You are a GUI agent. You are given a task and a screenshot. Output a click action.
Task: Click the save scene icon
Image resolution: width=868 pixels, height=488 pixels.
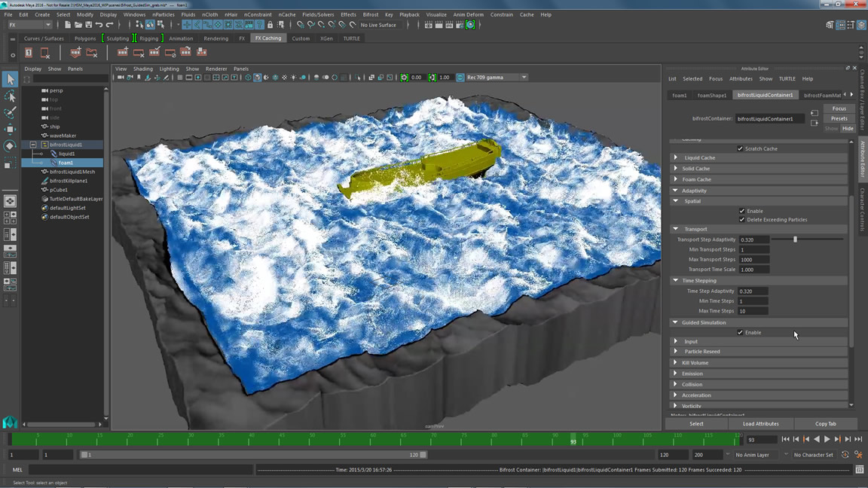click(88, 25)
